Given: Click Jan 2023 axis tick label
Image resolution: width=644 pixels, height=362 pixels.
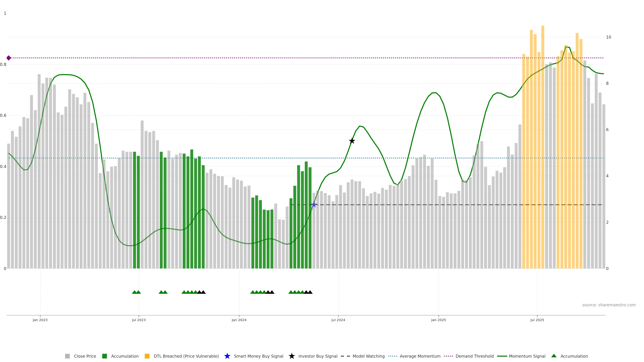Looking at the screenshot, I should (x=40, y=320).
